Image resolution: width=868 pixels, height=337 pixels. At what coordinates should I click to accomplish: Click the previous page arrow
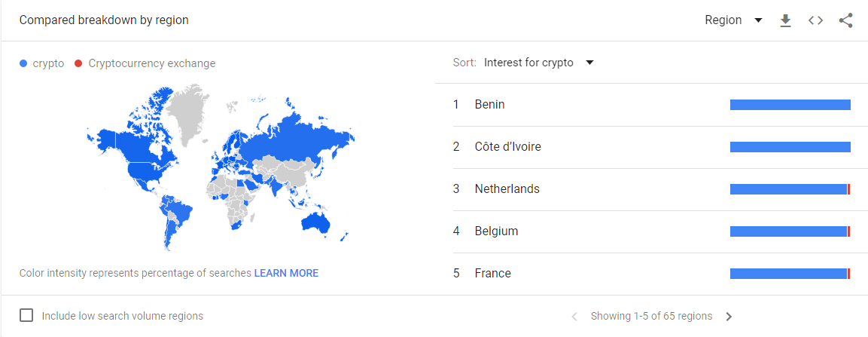pos(574,317)
